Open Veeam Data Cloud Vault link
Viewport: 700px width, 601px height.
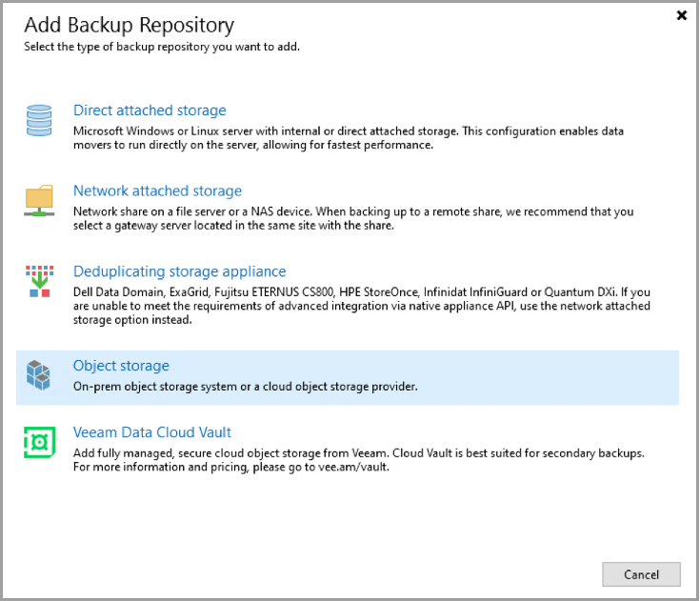click(x=152, y=432)
